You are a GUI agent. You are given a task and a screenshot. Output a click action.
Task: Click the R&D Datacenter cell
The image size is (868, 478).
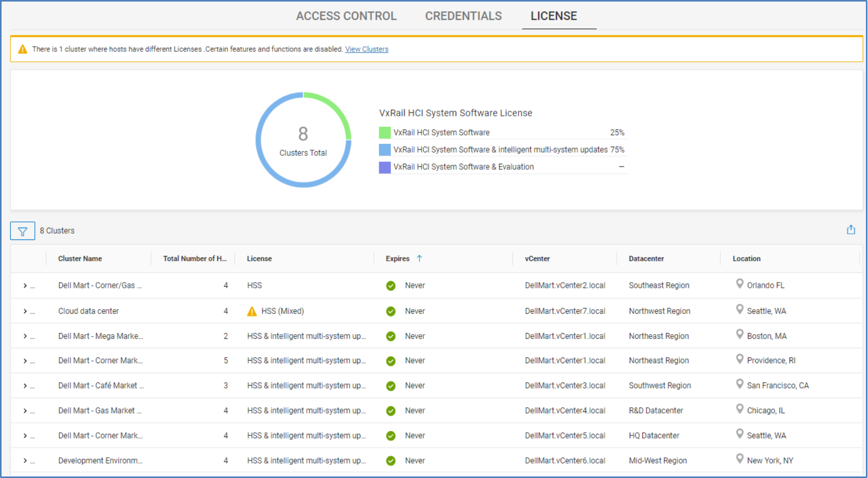[656, 411]
